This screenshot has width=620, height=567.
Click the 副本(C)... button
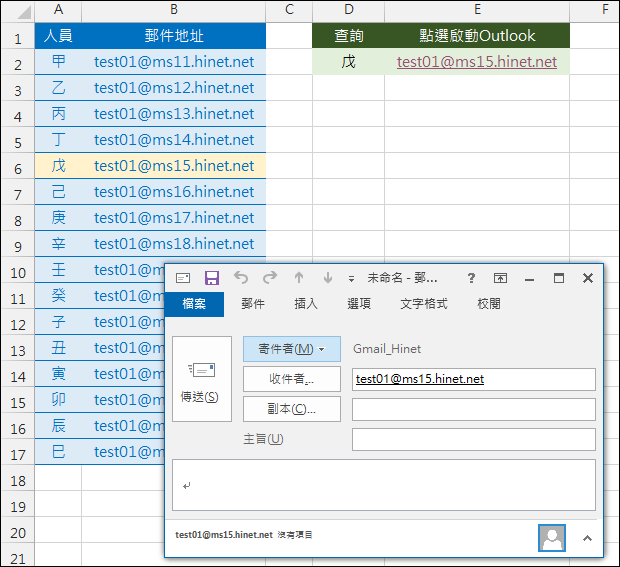tap(292, 409)
